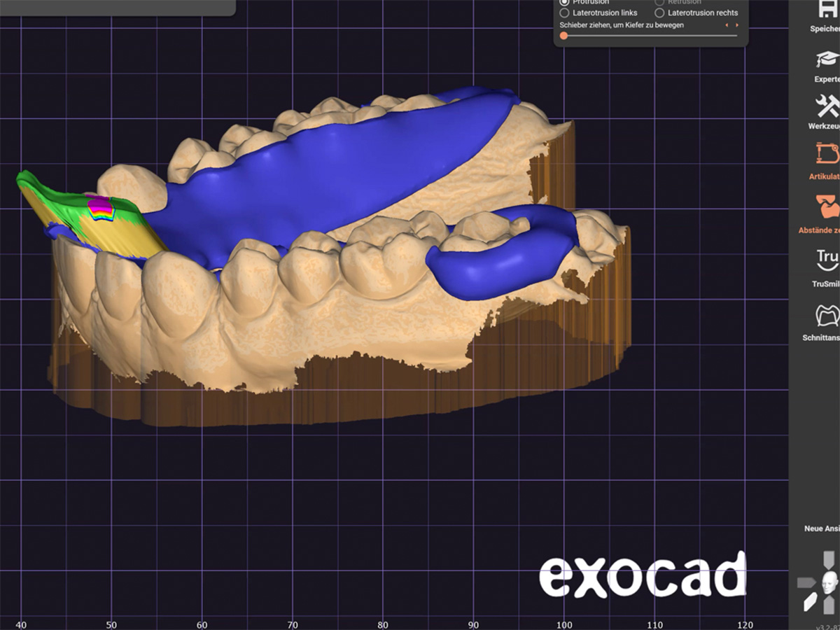
Task: Click the right orange step arrow
Action: click(736, 25)
